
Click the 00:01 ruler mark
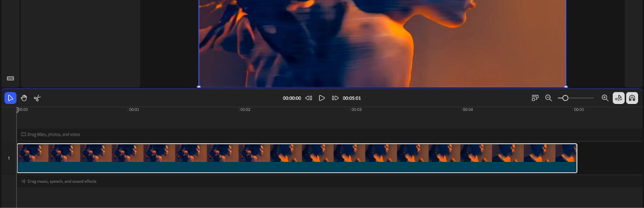point(134,109)
